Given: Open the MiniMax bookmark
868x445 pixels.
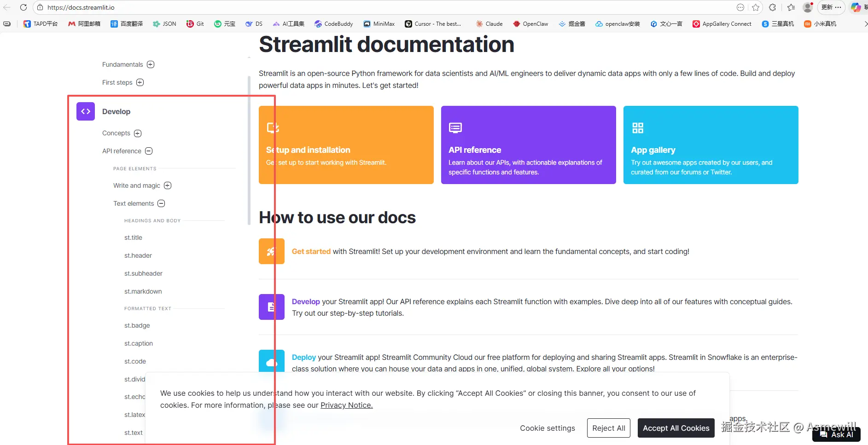Looking at the screenshot, I should [379, 24].
